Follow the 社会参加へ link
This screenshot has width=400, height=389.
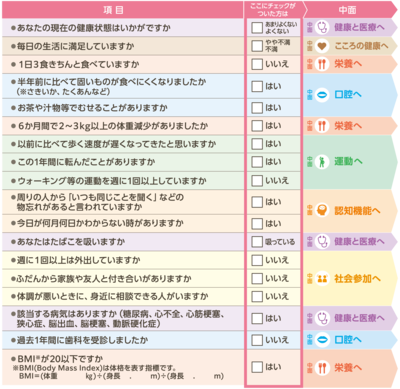[x=357, y=279]
